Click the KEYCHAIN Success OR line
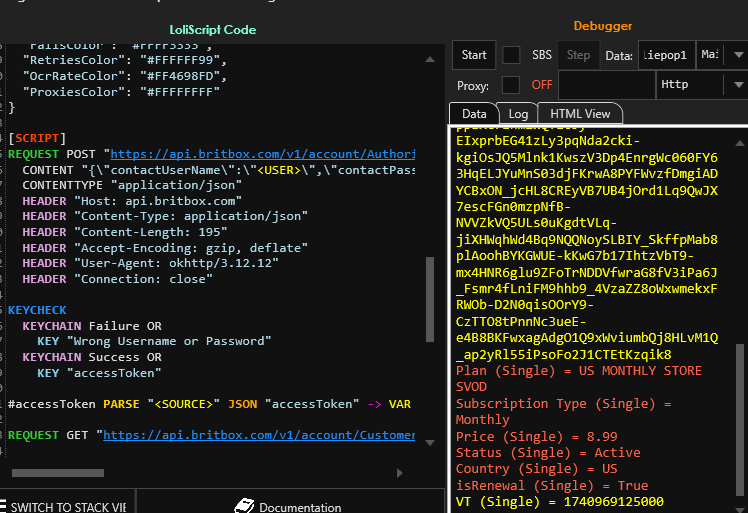 coord(92,357)
